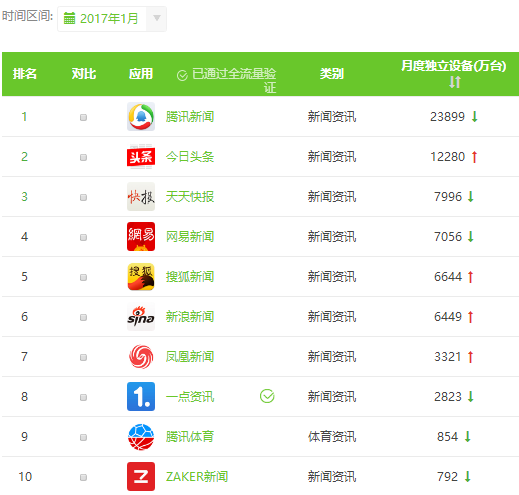Open the 搜狐新闻 app link
The image size is (519, 495).
coord(190,277)
